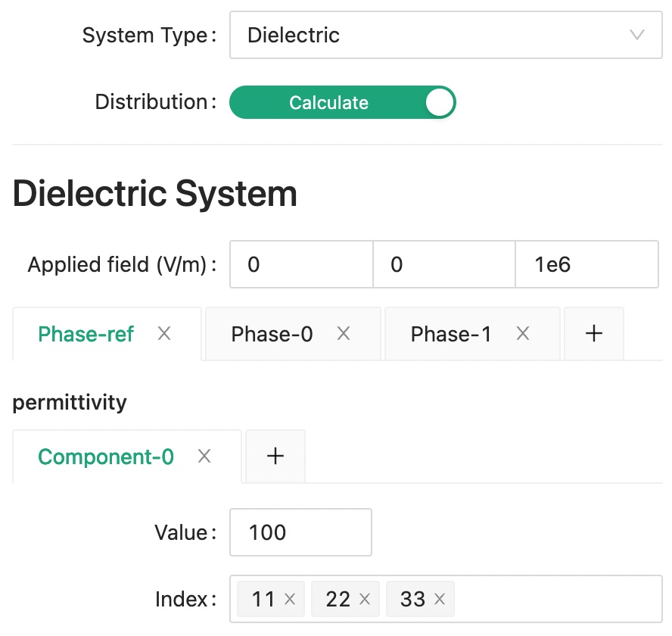Remove the 33 index tag

(440, 598)
